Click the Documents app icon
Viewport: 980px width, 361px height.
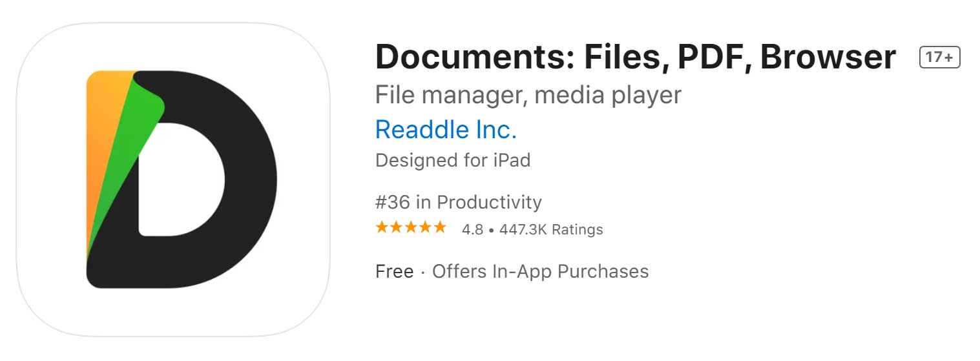click(172, 179)
